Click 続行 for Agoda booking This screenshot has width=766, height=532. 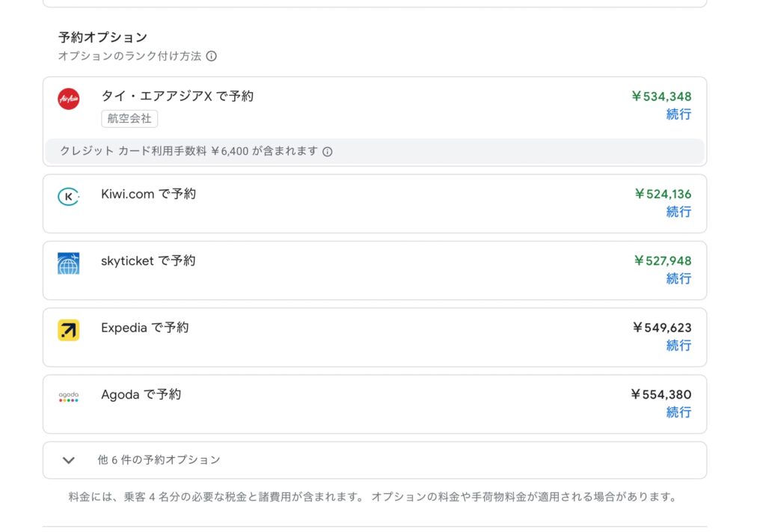click(x=678, y=412)
